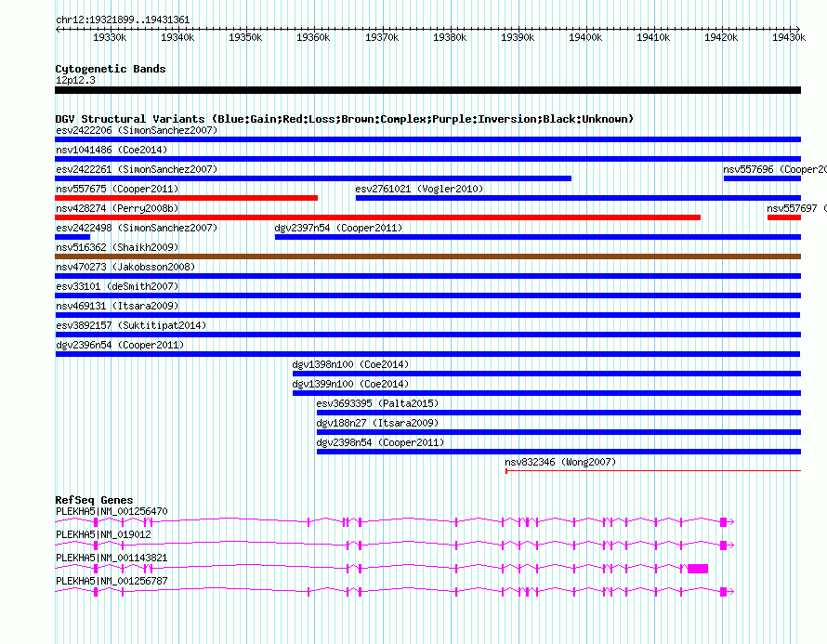Click nsv832346 (Wong2007) variant label
The width and height of the screenshot is (827, 644).
click(560, 462)
